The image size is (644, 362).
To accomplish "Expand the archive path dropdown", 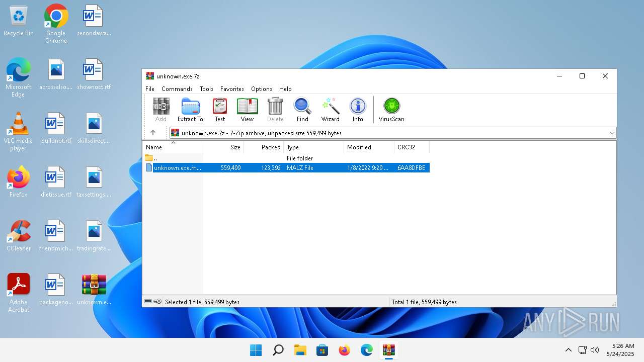I will click(612, 133).
